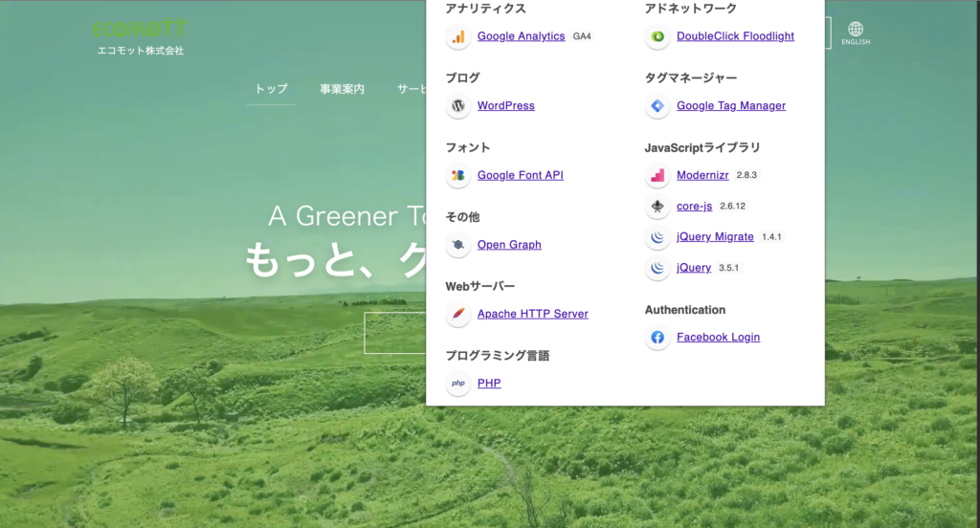Click the JavaScriptライブラリ category heading

coord(702,147)
